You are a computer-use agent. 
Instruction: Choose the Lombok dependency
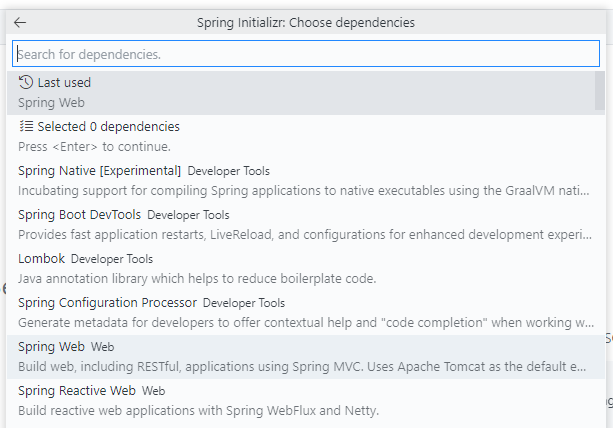pos(306,269)
